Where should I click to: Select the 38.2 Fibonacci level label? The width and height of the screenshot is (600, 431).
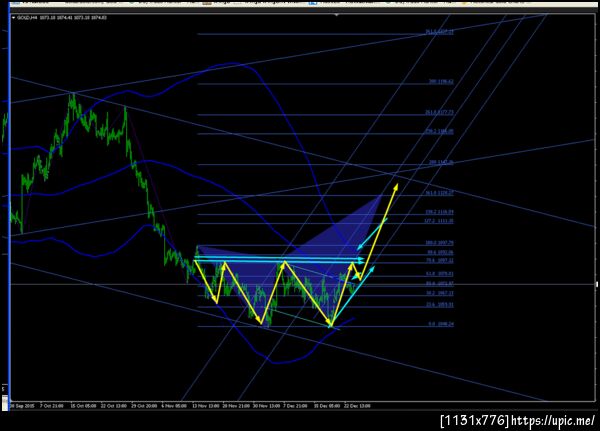pos(440,293)
